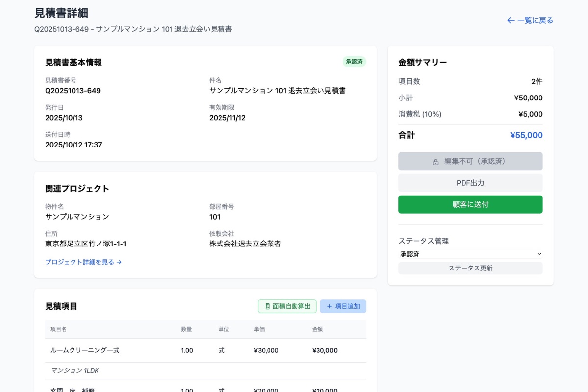This screenshot has height=392, width=588.
Task: Select the green 面積自動算出 toolbar button
Action: 287,306
